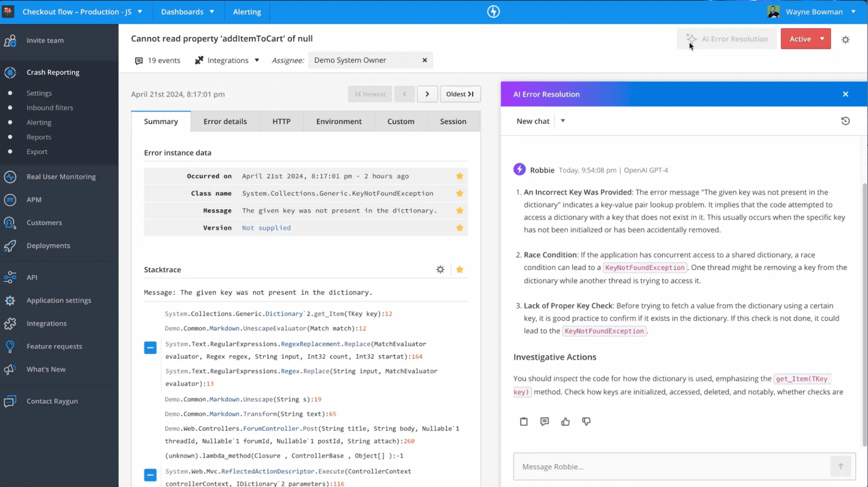Click the application logo icon at top left
This screenshot has width=868, height=487.
pos(8,11)
